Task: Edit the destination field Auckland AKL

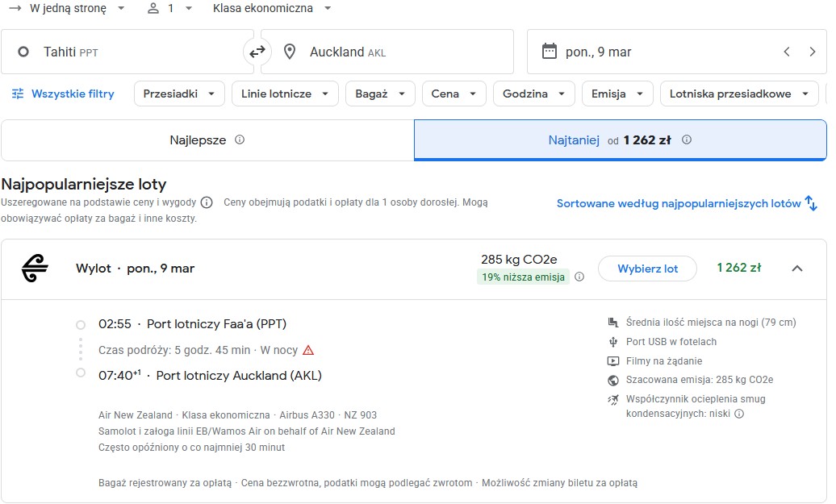Action: 387,52
